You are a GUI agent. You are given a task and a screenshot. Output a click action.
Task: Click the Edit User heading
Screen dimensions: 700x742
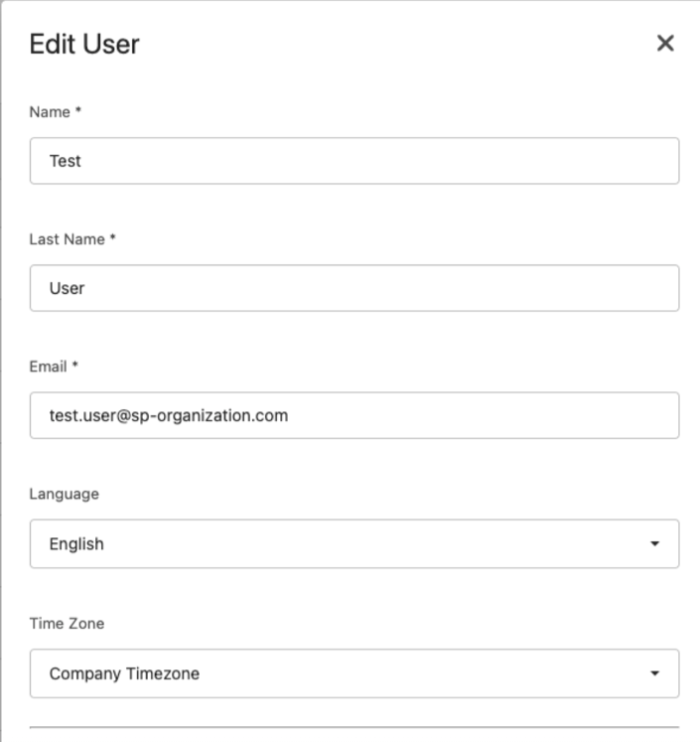[x=84, y=45]
